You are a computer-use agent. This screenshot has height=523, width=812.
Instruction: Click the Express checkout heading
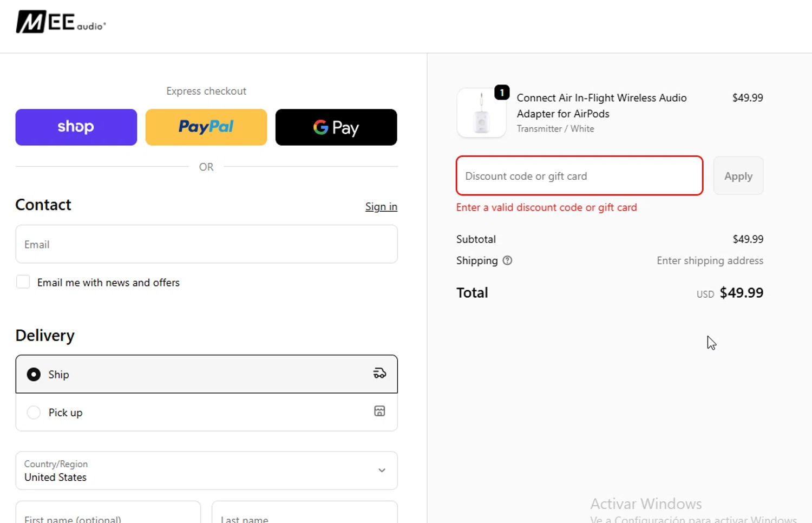point(206,91)
